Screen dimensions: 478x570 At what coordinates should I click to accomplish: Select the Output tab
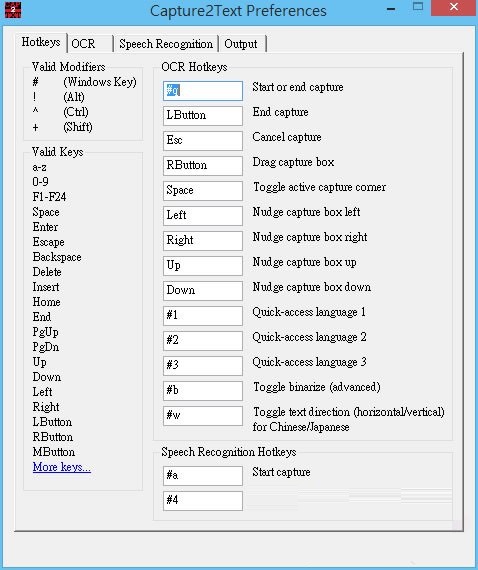coord(242,44)
